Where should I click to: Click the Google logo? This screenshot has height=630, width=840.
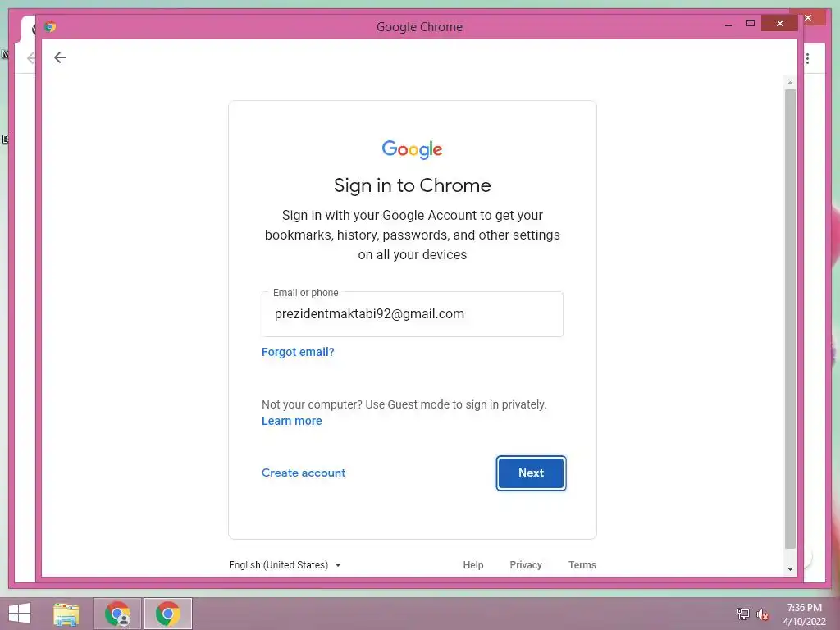coord(412,149)
